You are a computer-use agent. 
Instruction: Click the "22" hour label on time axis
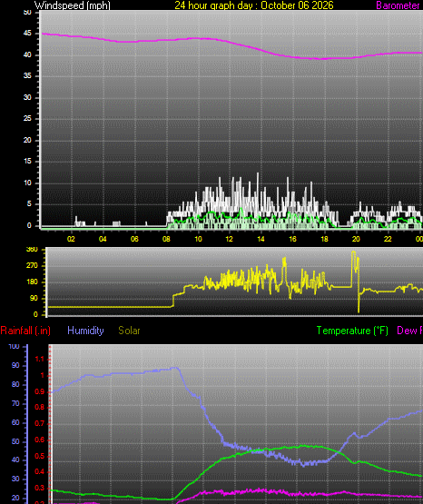(388, 239)
